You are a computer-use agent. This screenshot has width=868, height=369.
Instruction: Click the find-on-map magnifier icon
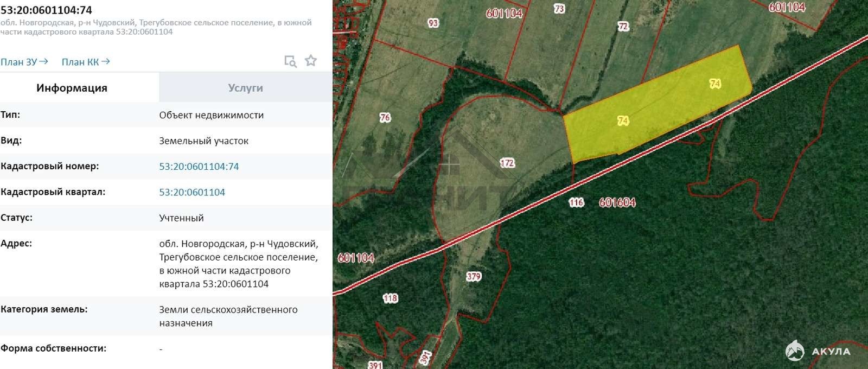point(291,61)
